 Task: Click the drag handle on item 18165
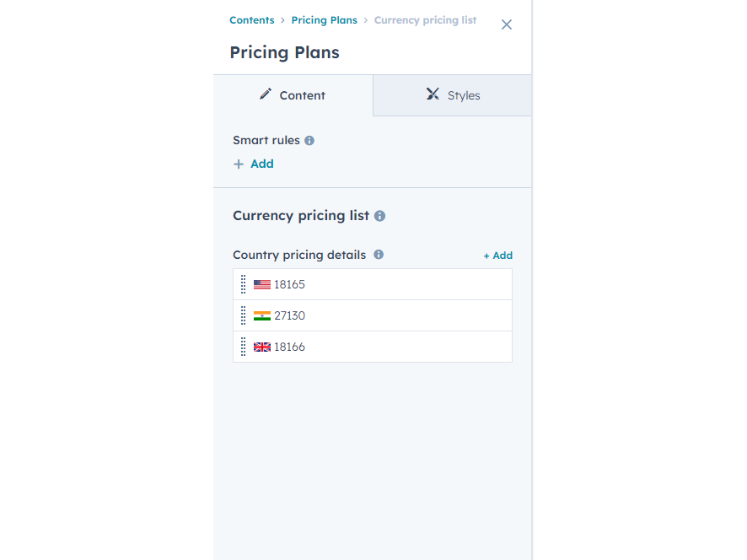tap(244, 283)
